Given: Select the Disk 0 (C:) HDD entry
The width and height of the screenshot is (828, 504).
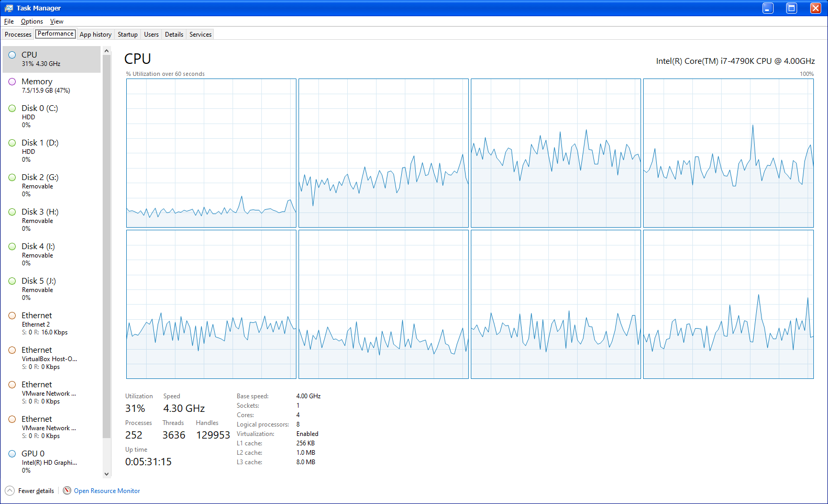Looking at the screenshot, I should tap(51, 116).
